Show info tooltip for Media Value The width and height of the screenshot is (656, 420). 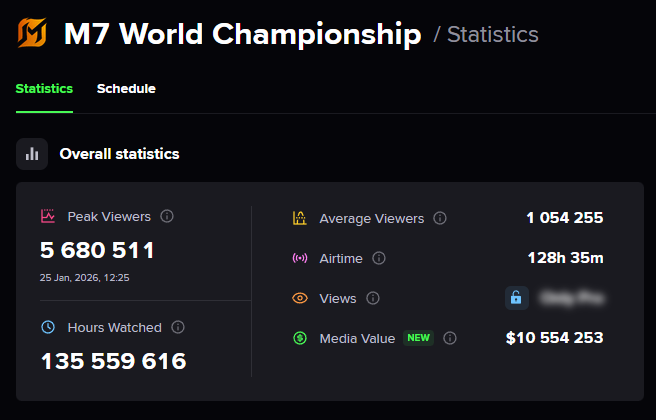(450, 338)
